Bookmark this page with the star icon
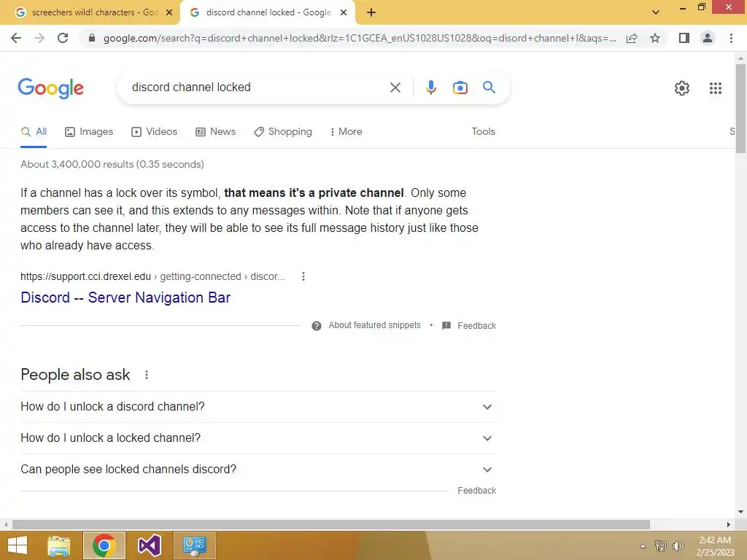 655,38
